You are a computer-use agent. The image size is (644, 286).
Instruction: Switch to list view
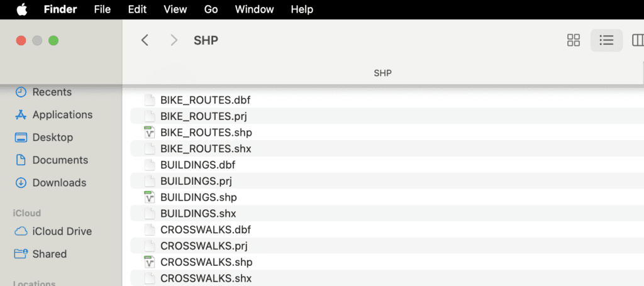[x=606, y=41]
